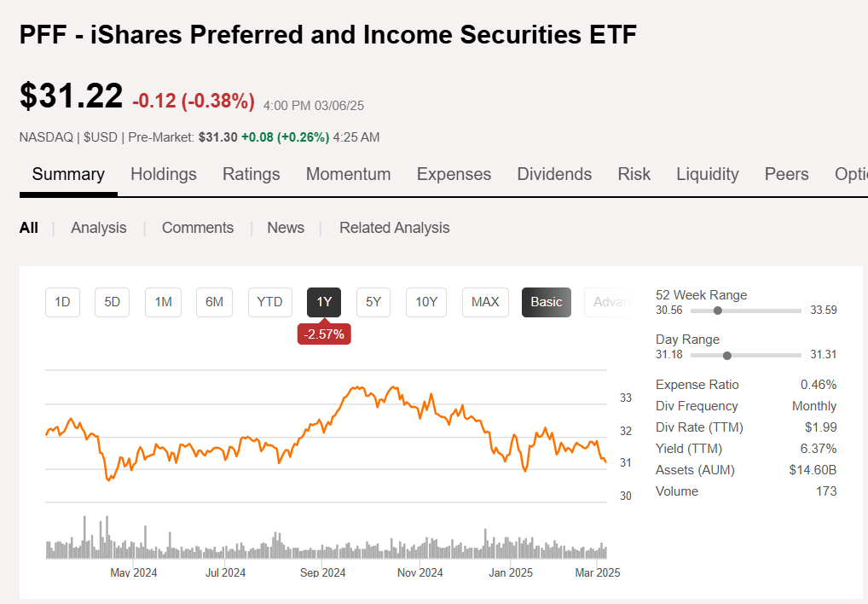The image size is (868, 604).
Task: Select the Analysis filter
Action: (x=98, y=228)
